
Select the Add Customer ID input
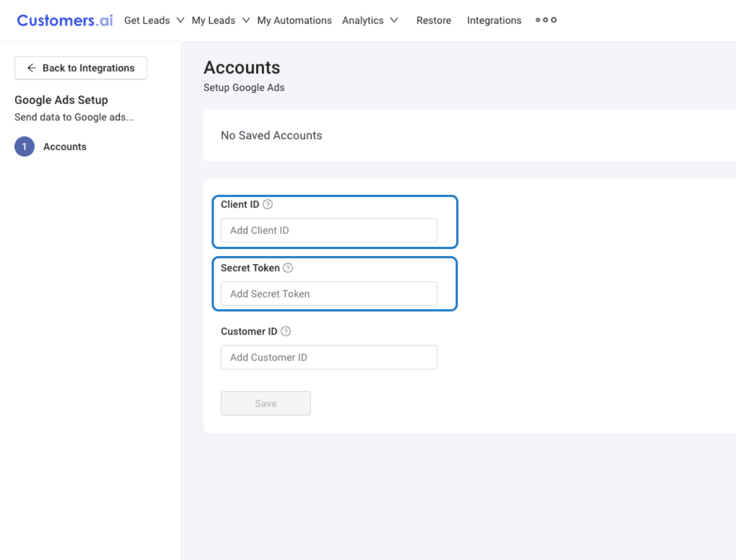tap(328, 357)
